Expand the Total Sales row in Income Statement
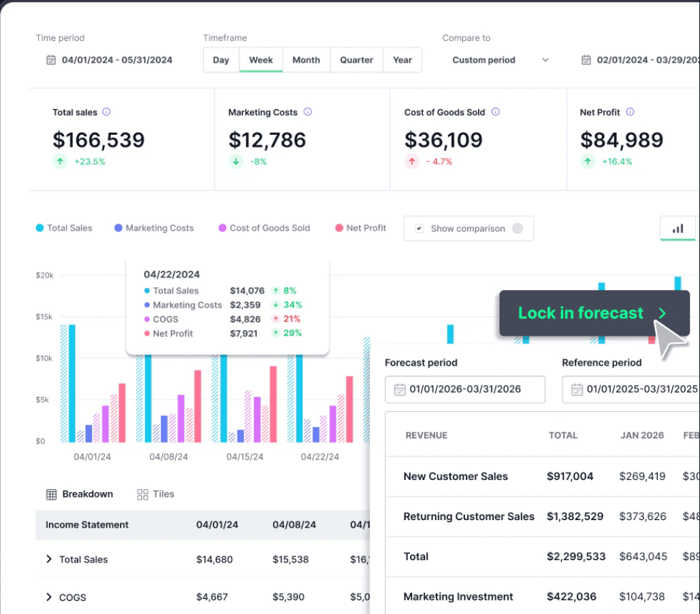 click(48, 559)
